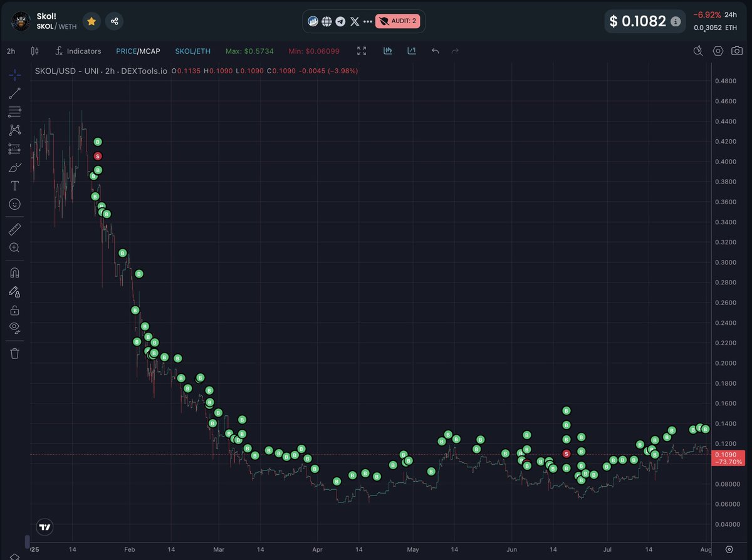Image resolution: width=752 pixels, height=560 pixels.
Task: Undo the last chart action
Action: coord(436,51)
